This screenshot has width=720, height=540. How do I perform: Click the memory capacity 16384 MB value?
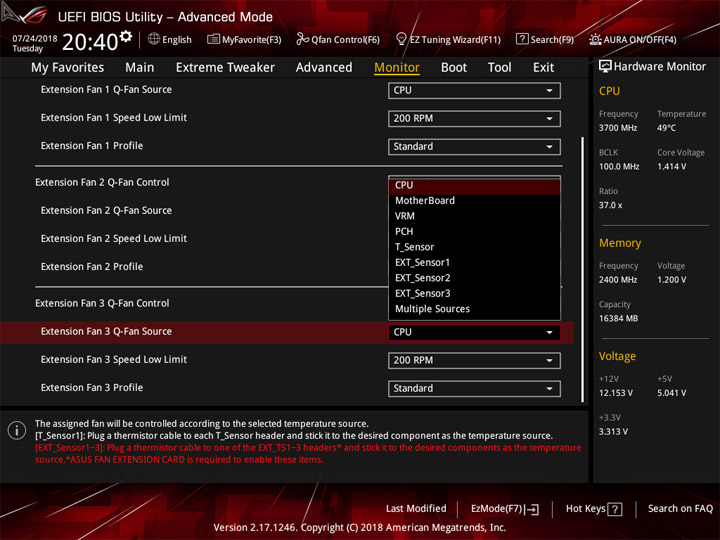pyautogui.click(x=619, y=319)
